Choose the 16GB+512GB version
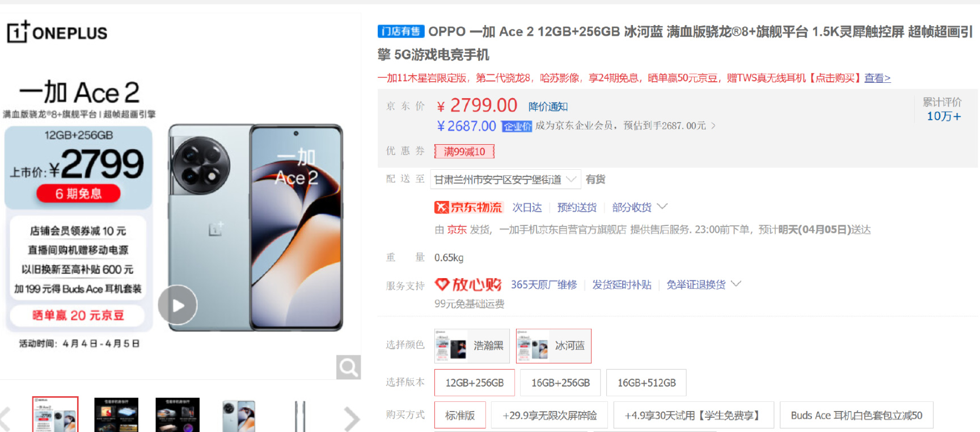The width and height of the screenshot is (980, 432). pos(647,383)
